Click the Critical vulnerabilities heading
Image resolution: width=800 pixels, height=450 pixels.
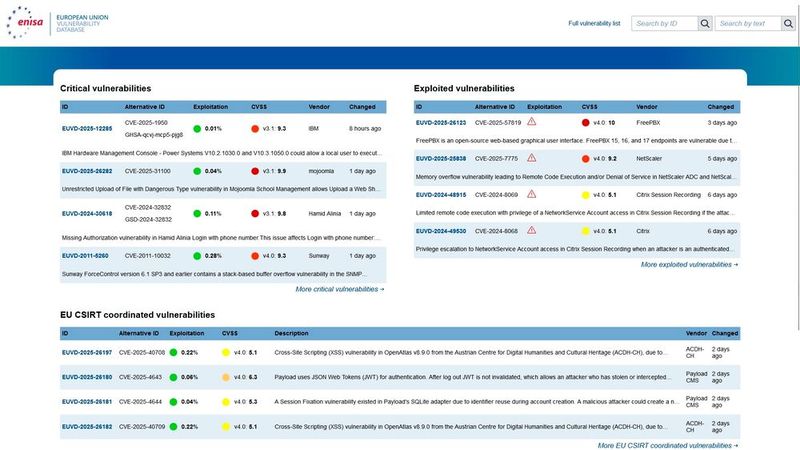pyautogui.click(x=106, y=88)
